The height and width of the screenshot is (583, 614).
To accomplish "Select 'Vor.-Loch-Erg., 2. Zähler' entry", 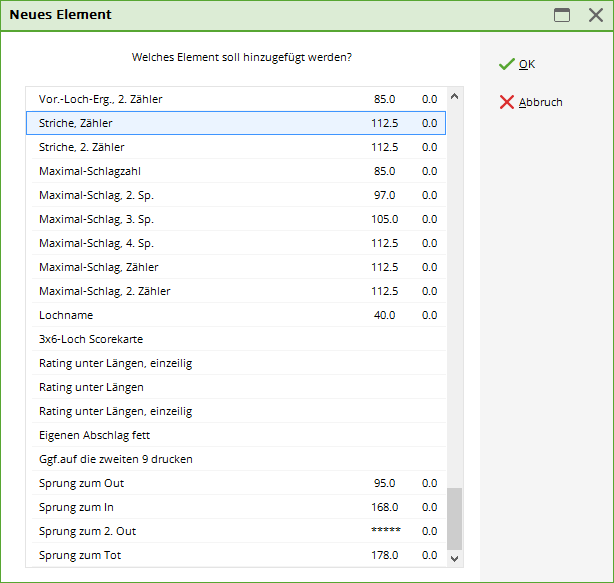I will [100, 99].
